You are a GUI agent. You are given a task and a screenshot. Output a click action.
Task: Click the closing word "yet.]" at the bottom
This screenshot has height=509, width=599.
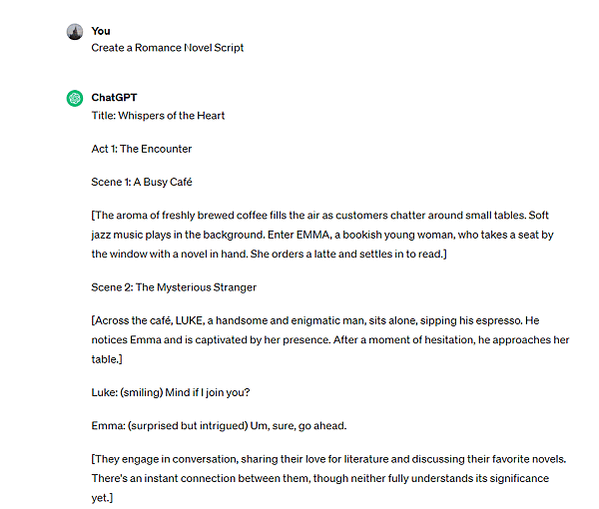pyautogui.click(x=102, y=498)
